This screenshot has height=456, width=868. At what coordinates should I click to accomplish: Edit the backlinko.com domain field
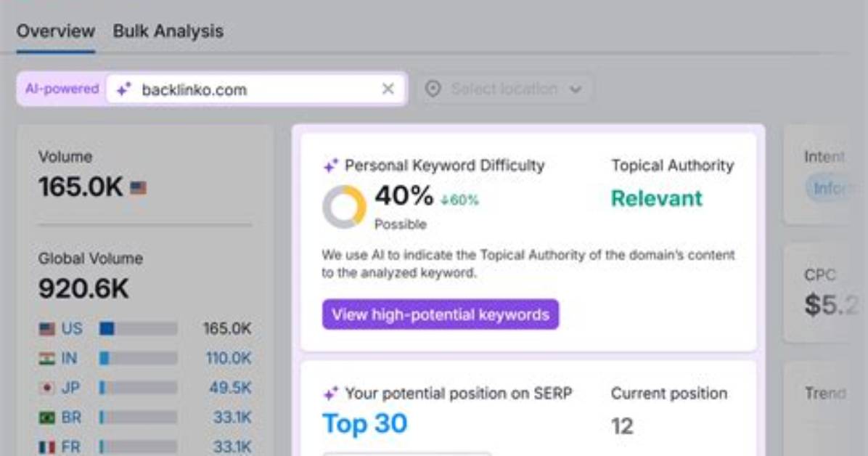click(x=255, y=89)
